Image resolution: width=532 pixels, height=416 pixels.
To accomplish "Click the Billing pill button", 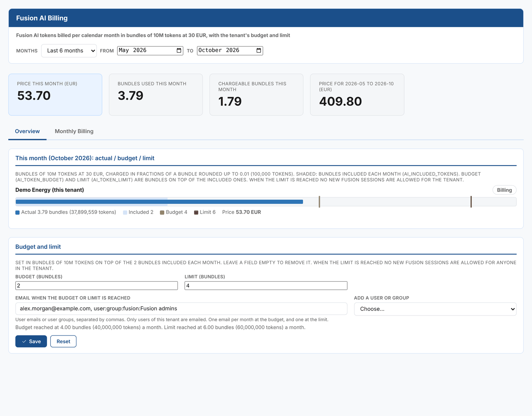I will 504,190.
